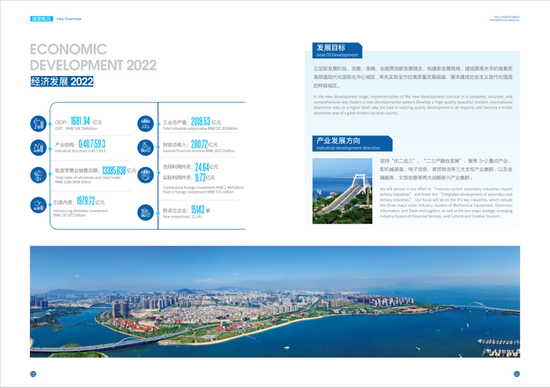
Task: Open the suspension bridge photo
Action: pos(342,191)
